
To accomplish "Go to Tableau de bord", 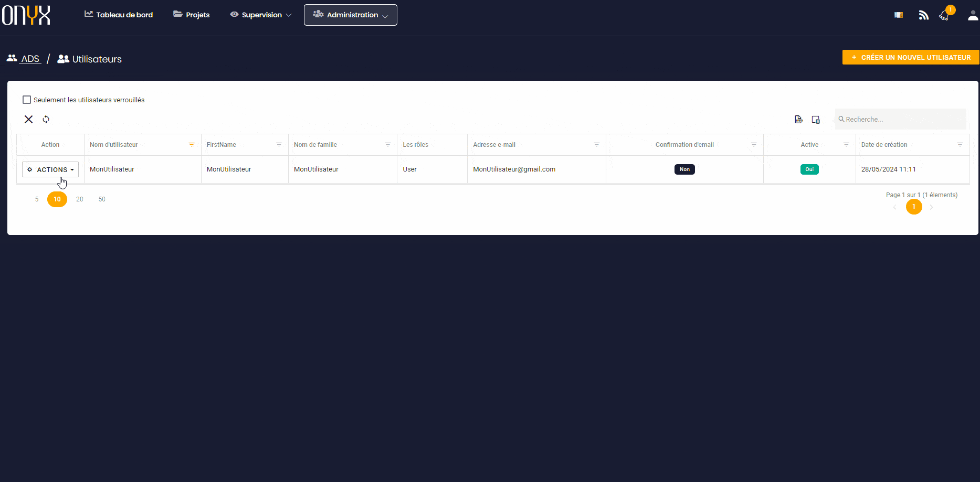I will [x=119, y=15].
